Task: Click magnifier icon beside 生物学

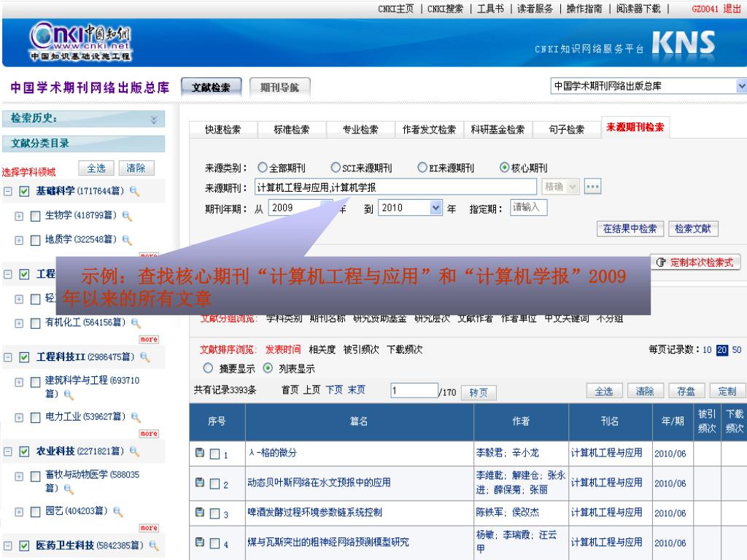Action: (x=127, y=216)
